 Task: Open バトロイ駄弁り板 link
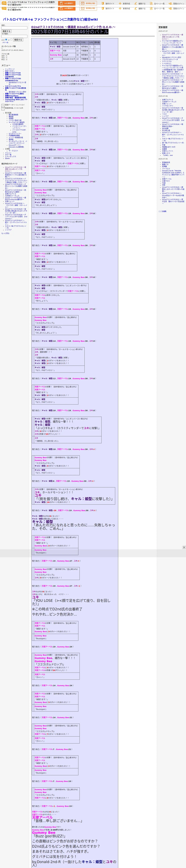[15, 120]
